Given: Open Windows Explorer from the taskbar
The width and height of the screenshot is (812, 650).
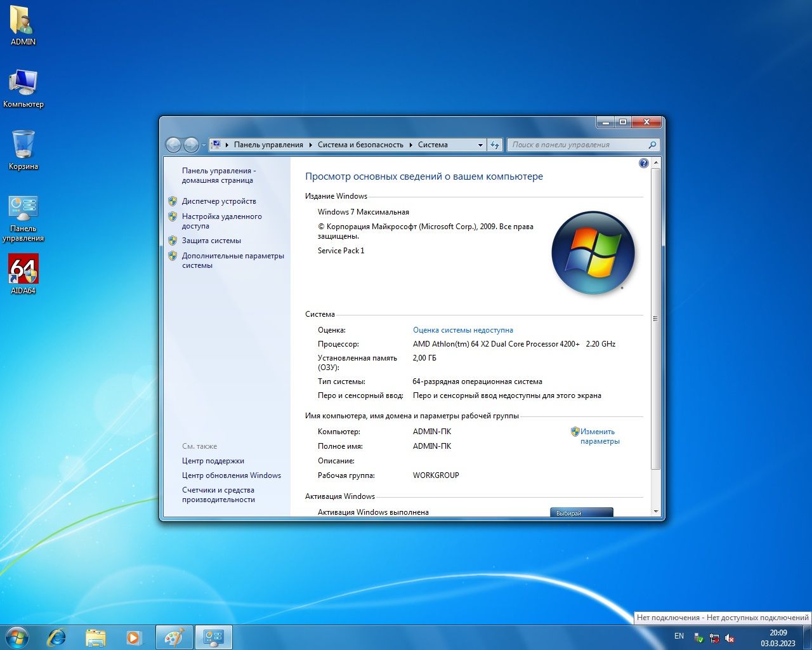Looking at the screenshot, I should 96,637.
